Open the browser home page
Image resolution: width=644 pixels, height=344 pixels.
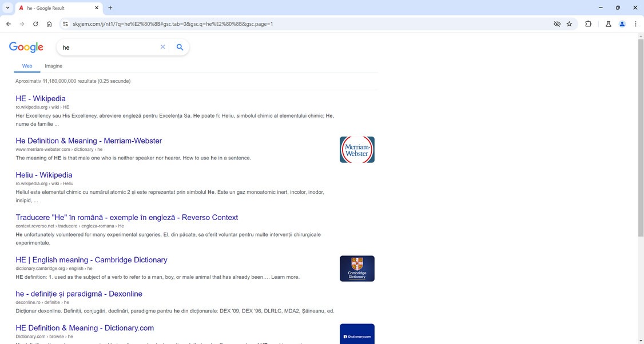pyautogui.click(x=49, y=23)
